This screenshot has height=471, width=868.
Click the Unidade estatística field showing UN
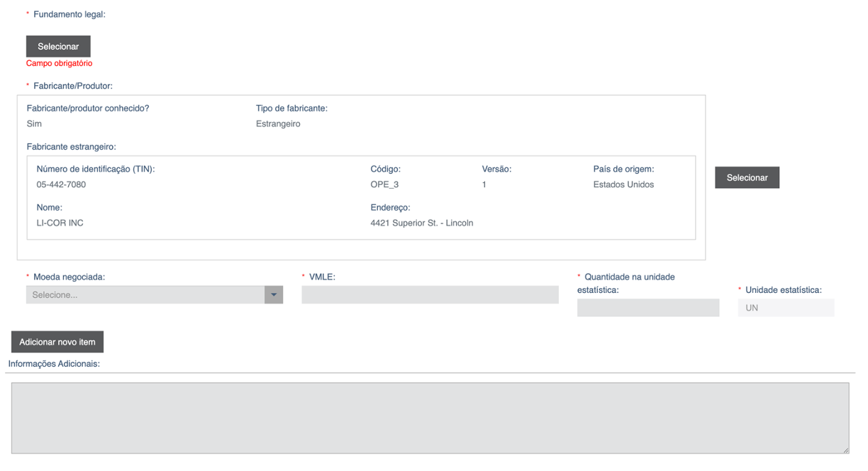pos(786,308)
